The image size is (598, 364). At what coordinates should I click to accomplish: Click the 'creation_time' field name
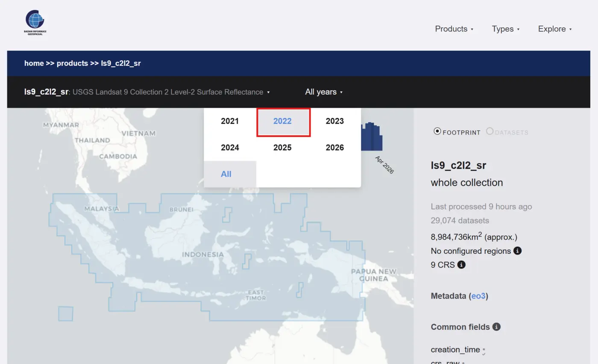click(x=455, y=350)
